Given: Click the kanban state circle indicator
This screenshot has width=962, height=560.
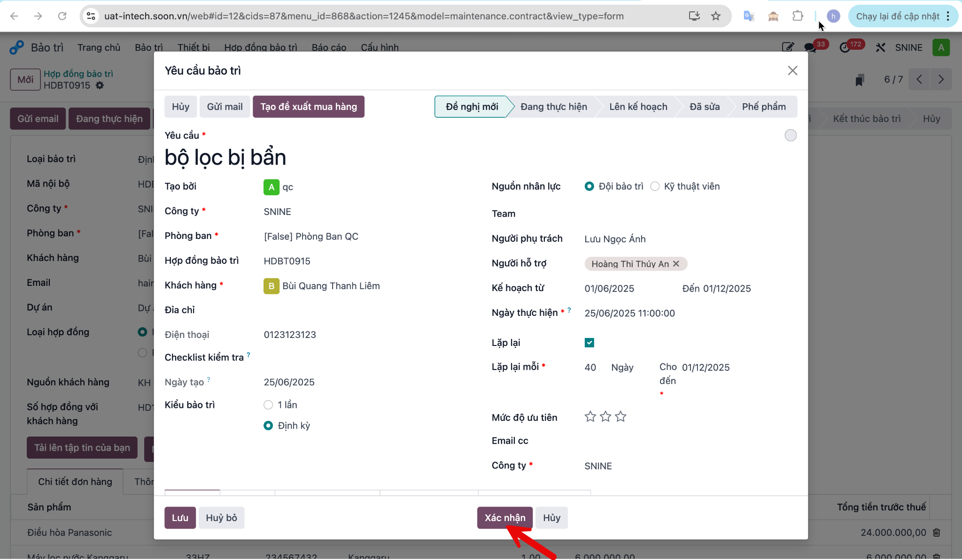Looking at the screenshot, I should (791, 135).
